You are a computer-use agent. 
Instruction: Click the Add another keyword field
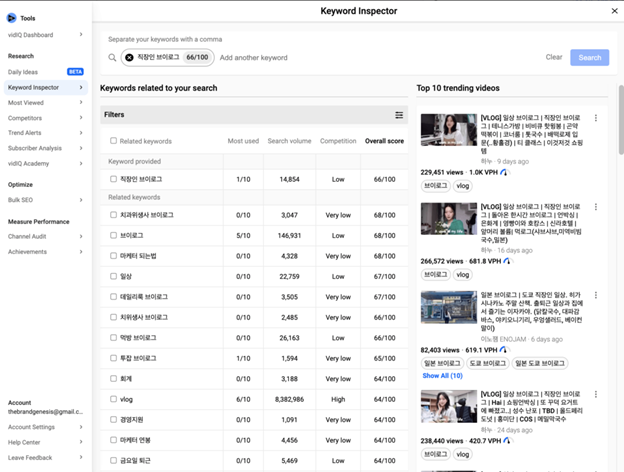coord(254,58)
